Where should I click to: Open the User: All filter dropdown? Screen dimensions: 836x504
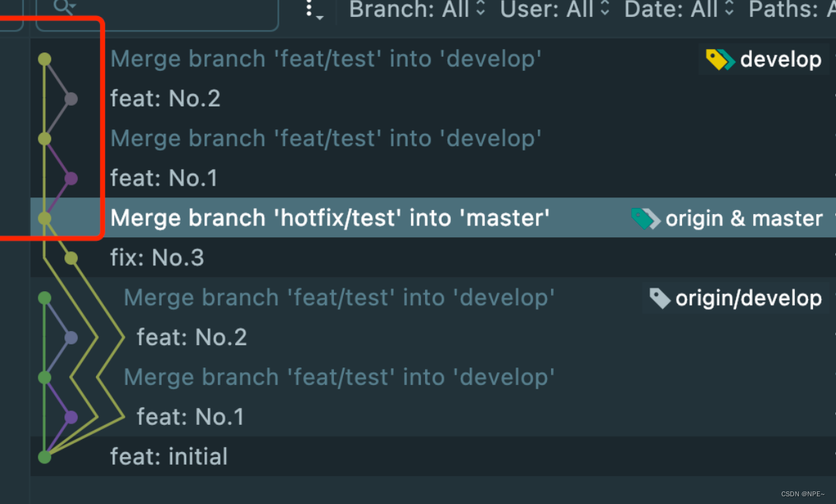click(555, 10)
